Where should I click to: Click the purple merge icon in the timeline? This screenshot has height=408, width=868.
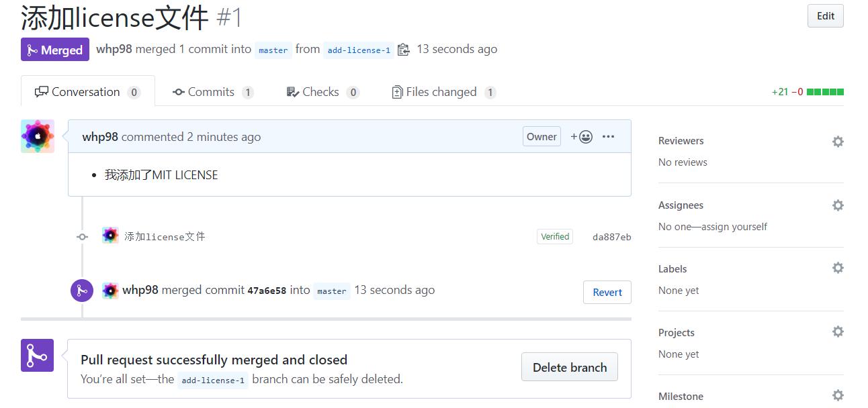click(82, 291)
